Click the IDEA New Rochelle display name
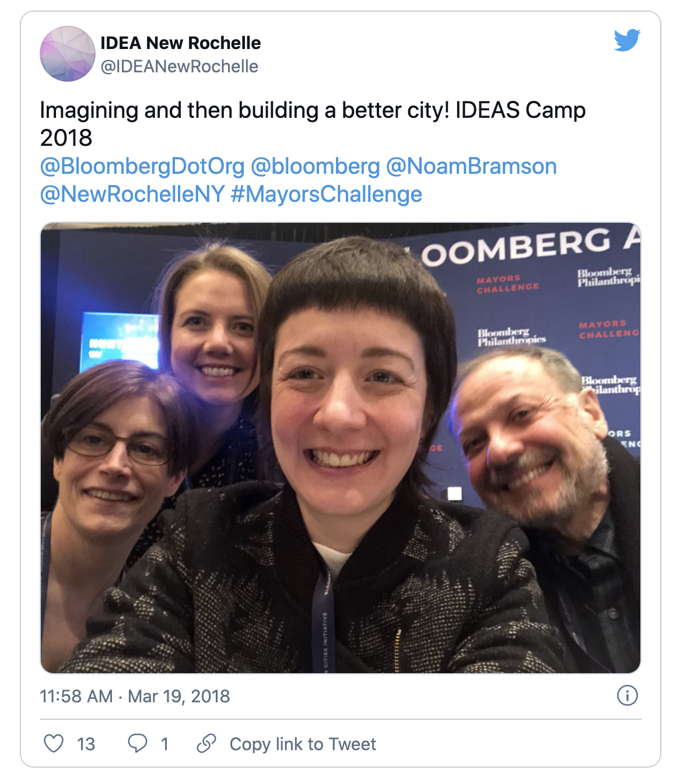Screen dimensions: 673x784 [x=181, y=43]
